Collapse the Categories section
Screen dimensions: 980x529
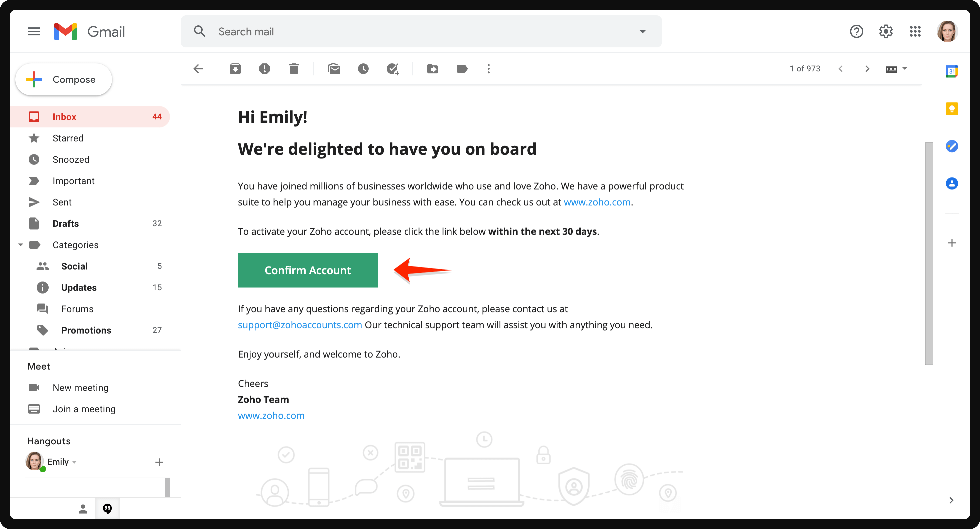click(x=21, y=245)
